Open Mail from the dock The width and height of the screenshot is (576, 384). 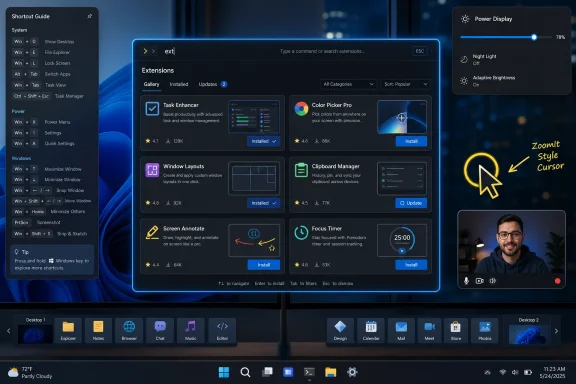[x=401, y=330]
